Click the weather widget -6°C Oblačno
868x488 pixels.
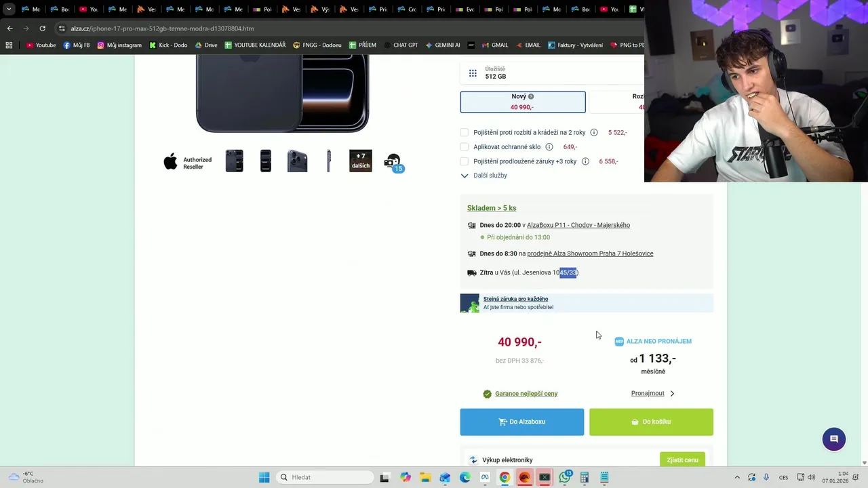click(x=25, y=477)
